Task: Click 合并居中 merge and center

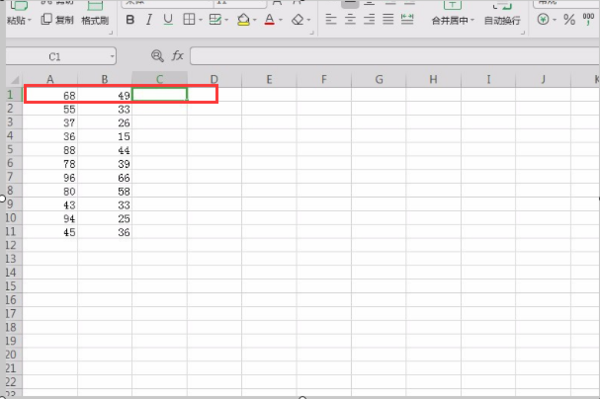Action: pos(450,21)
